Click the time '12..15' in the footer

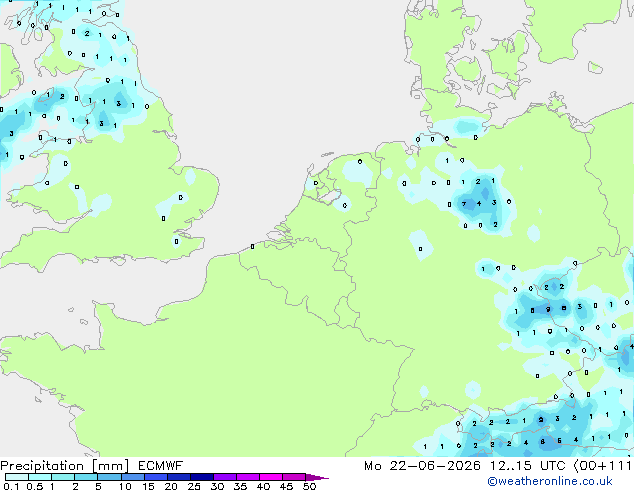511,466
